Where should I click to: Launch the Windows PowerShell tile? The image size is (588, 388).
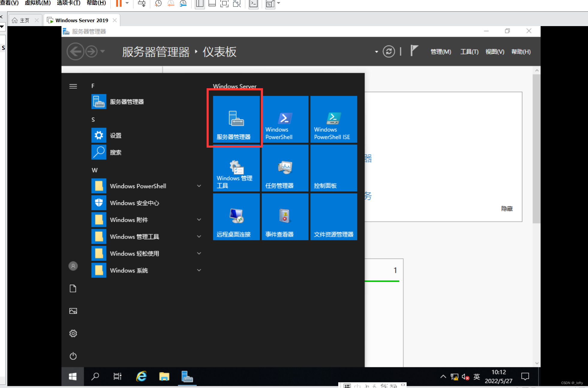coord(285,119)
